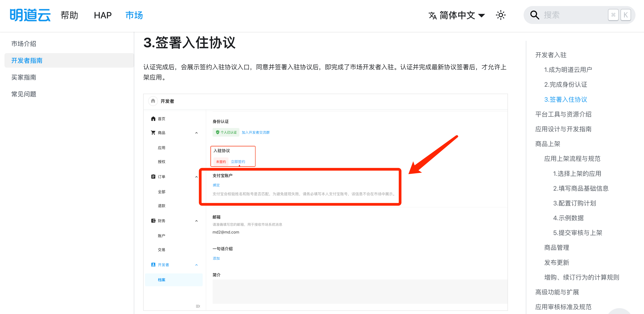
Task: Go to 1.选择上架的应用 section
Action: pyautogui.click(x=577, y=173)
